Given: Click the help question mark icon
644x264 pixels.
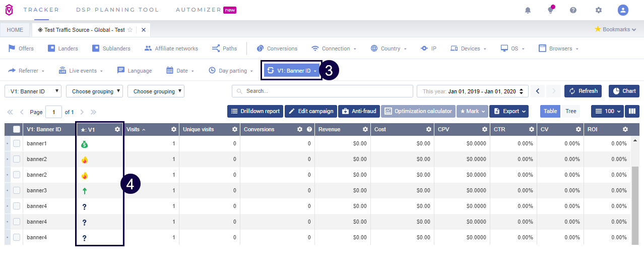Looking at the screenshot, I should (573, 10).
